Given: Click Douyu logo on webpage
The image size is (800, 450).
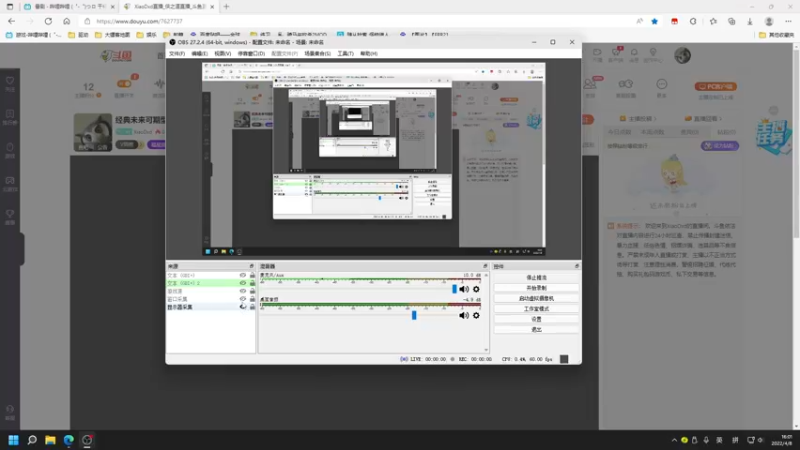Looking at the screenshot, I should pyautogui.click(x=116, y=56).
